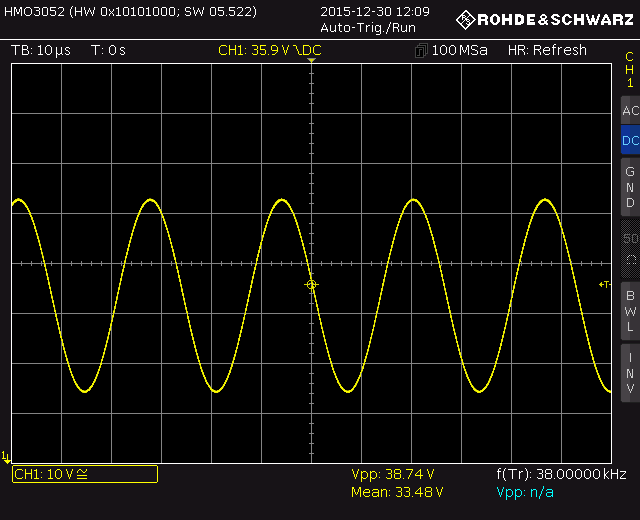Click the trigger point crosshair on waveform

click(x=311, y=285)
